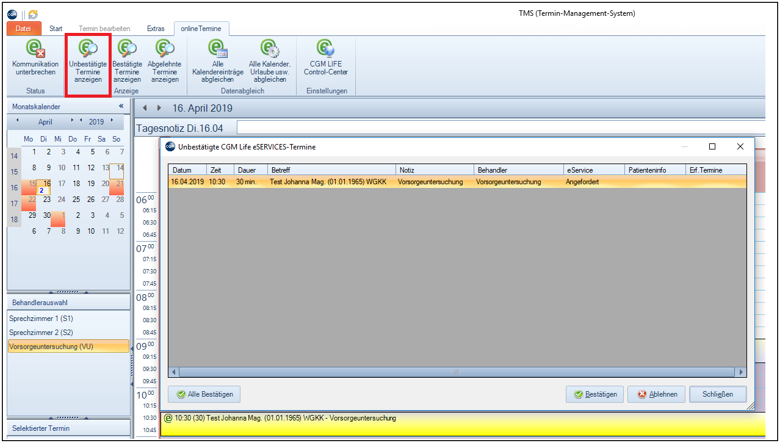Screen dimensions: 780x443
Task: Click the 30 min. duration cell
Action: (251, 182)
